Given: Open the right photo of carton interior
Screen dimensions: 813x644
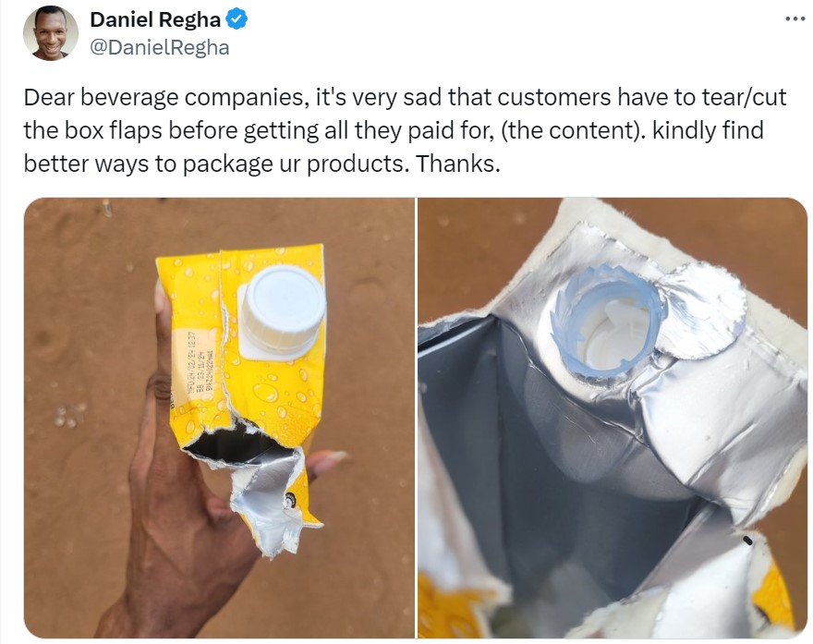Looking at the screenshot, I should coord(613,418).
